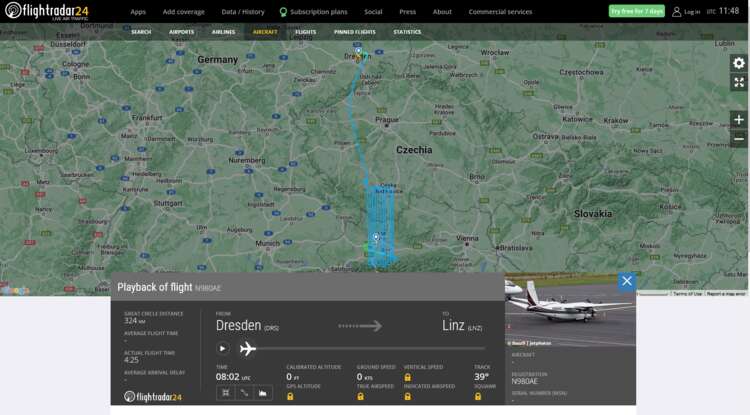
Task: Click the indicated airspeed lock icon
Action: [x=408, y=396]
